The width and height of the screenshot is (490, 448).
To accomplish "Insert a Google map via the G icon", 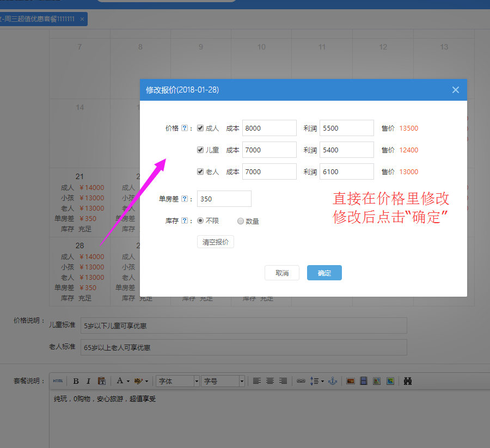I will click(390, 381).
